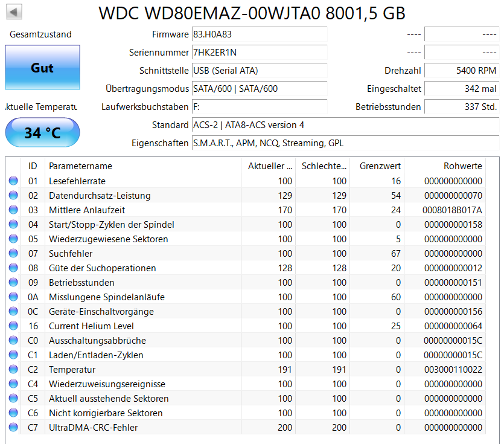Click status orb for Aktuell ausstehende Sektoren
The height and width of the screenshot is (444, 504).
13,398
